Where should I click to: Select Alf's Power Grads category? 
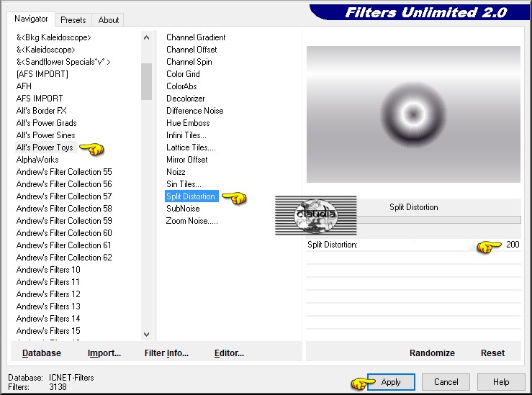point(47,123)
